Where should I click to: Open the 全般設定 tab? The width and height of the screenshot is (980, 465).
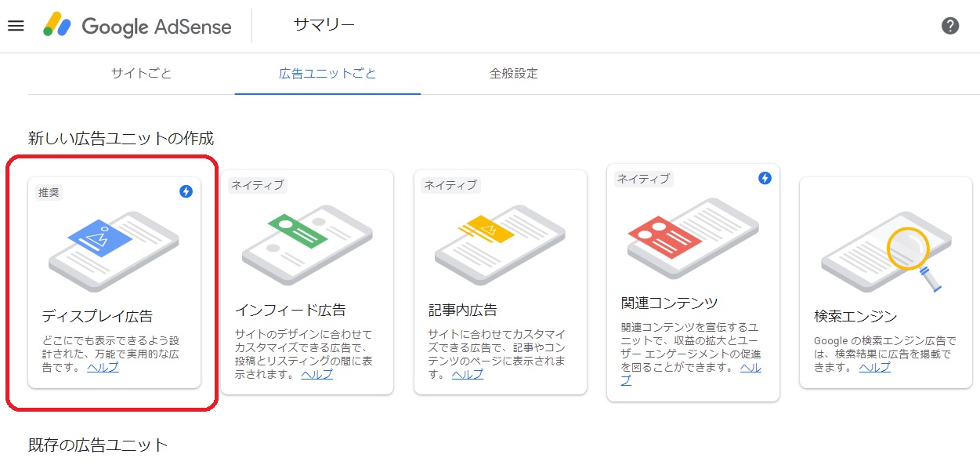click(514, 74)
